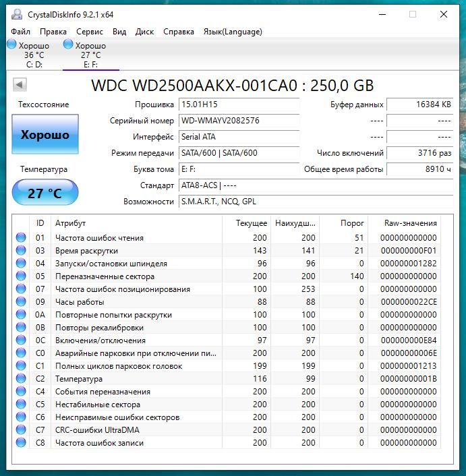Click the Порог column header
Image resolution: width=466 pixels, height=476 pixels.
click(x=344, y=223)
